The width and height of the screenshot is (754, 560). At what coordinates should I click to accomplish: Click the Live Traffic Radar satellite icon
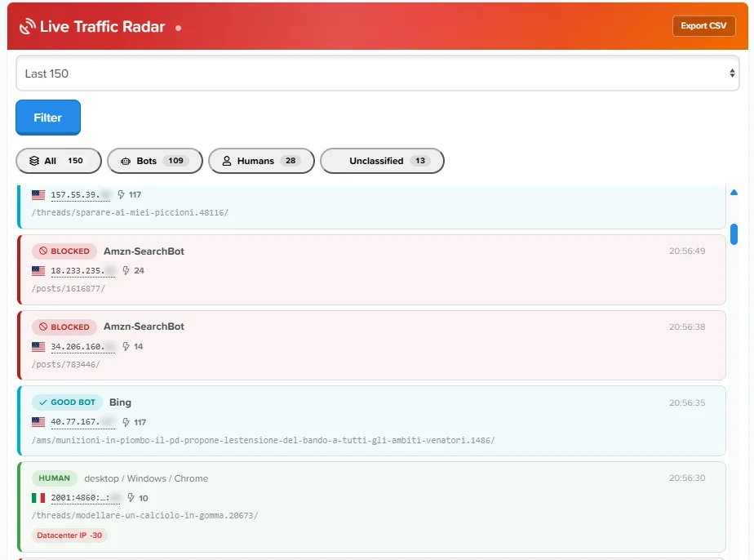28,26
